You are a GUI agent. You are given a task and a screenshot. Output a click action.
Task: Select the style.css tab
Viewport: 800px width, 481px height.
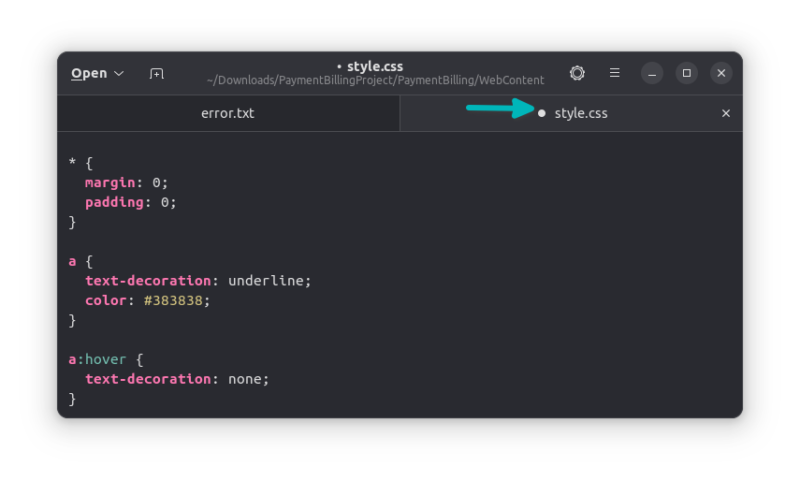pyautogui.click(x=581, y=113)
